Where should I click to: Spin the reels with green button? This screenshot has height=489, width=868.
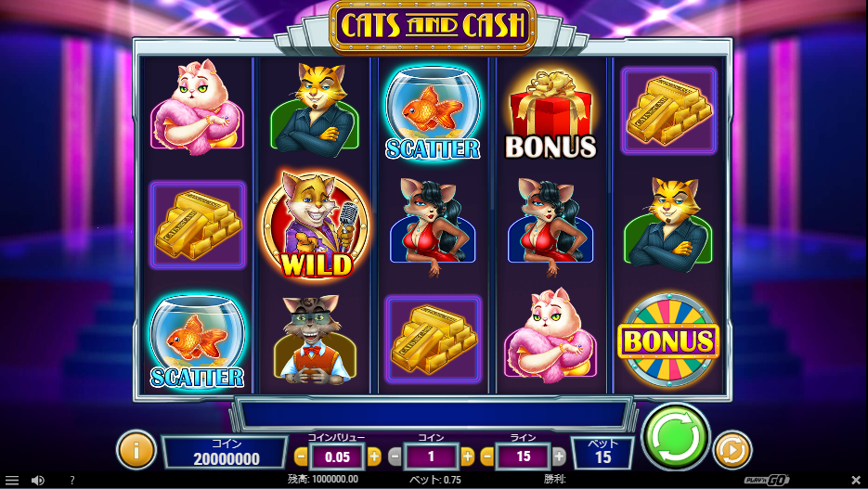coord(675,436)
